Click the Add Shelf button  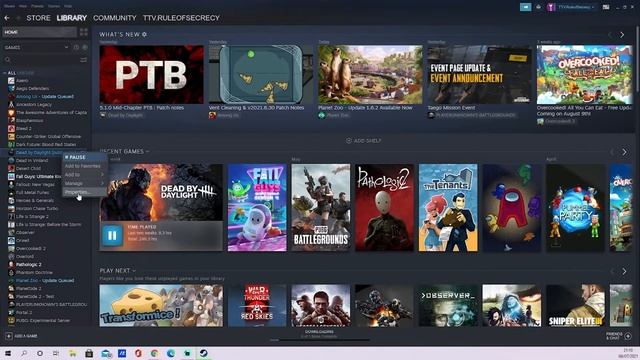363,140
